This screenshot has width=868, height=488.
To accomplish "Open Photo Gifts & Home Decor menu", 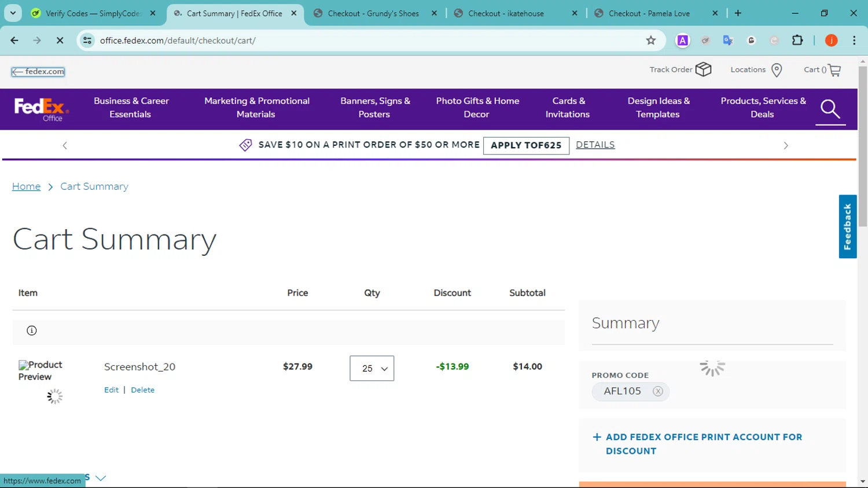I will 477,108.
